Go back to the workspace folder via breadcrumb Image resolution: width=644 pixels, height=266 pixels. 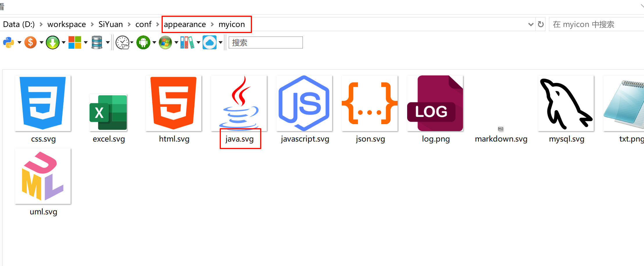pos(66,24)
